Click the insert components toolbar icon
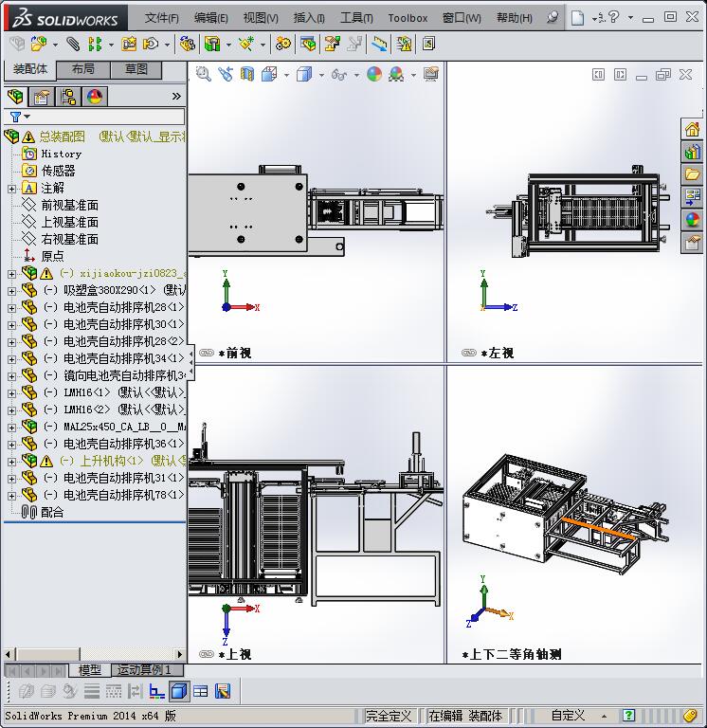 [x=39, y=45]
